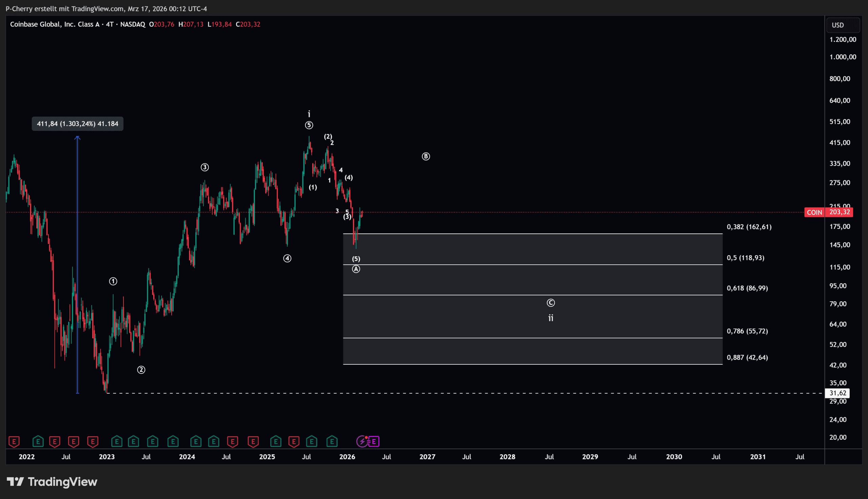This screenshot has height=499, width=868.
Task: Select the circled 3 wave label
Action: [204, 167]
